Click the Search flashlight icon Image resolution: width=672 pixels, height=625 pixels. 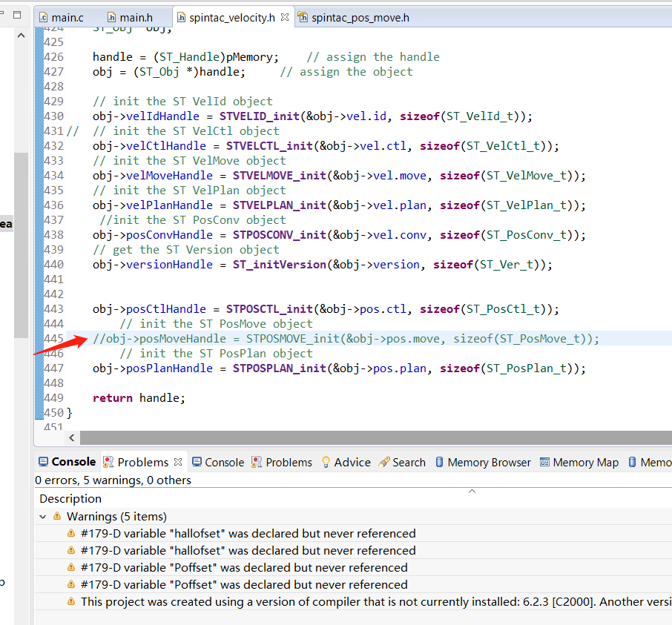click(x=384, y=462)
